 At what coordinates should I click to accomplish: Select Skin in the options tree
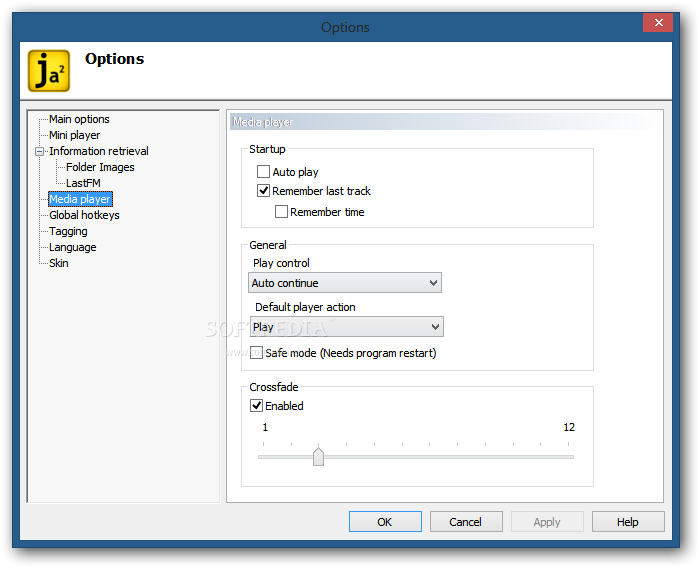coord(58,263)
